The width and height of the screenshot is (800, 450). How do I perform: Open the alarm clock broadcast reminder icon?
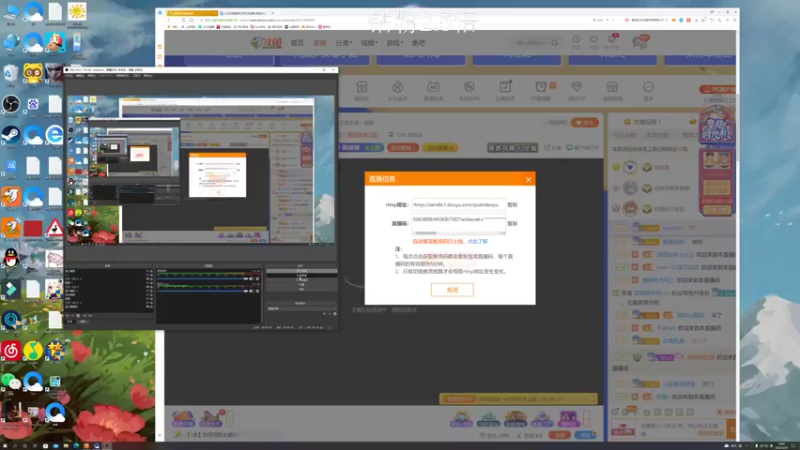[541, 90]
